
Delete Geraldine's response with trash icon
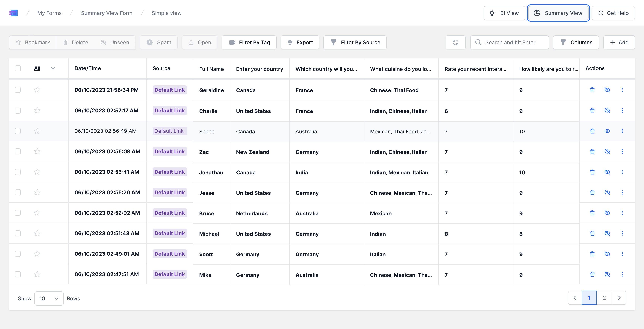pyautogui.click(x=592, y=90)
